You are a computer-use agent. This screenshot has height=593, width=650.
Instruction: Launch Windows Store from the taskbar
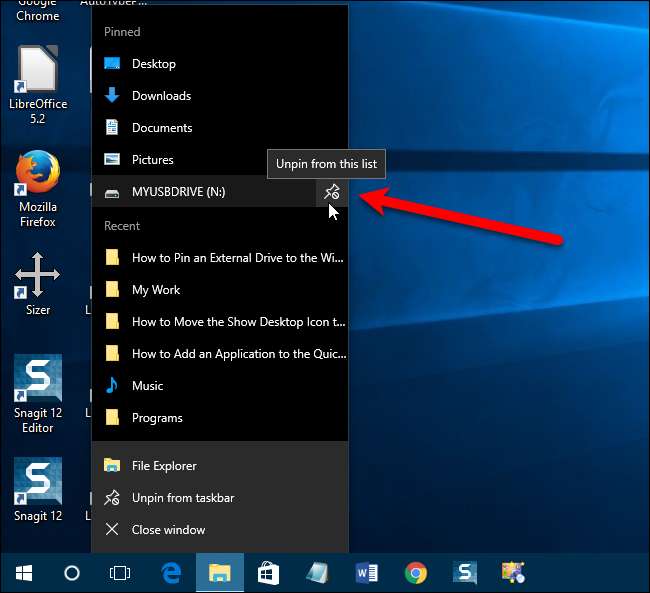(x=269, y=573)
